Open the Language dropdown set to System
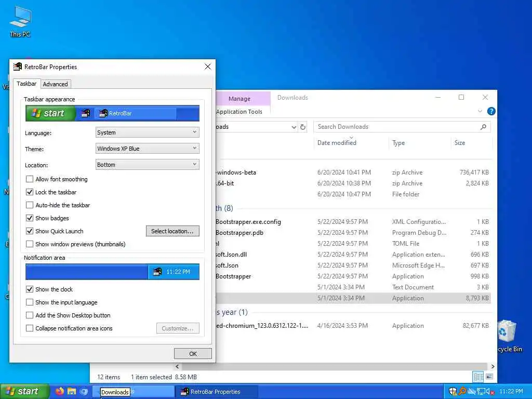 click(147, 132)
